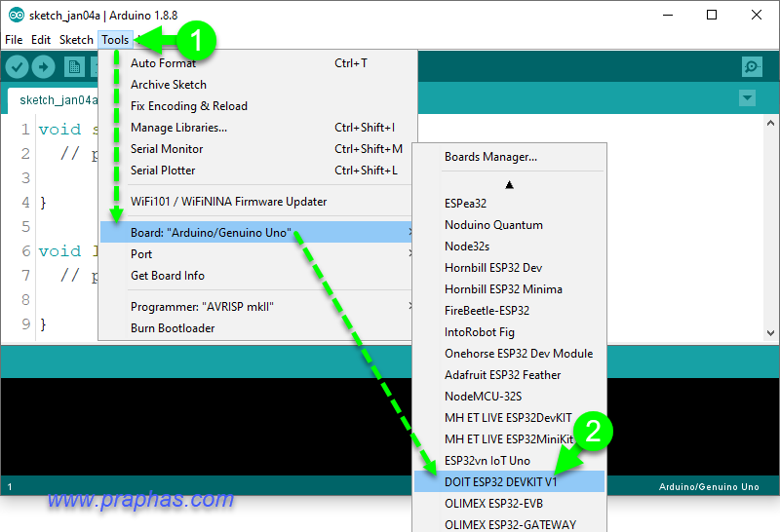
Task: Choose Archive Sketch from Tools menu
Action: click(258, 85)
